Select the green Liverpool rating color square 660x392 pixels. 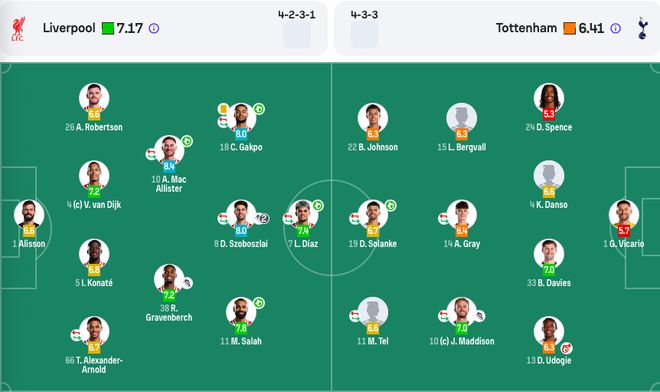[x=108, y=28]
